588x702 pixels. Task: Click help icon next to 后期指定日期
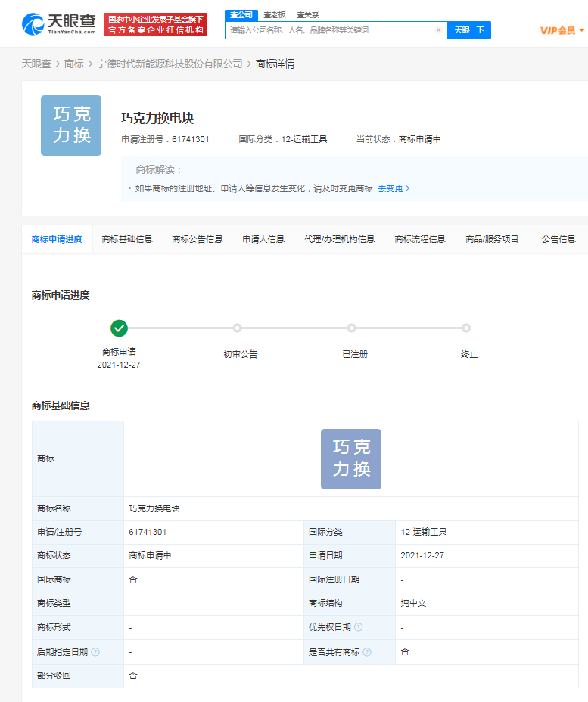[x=95, y=651]
